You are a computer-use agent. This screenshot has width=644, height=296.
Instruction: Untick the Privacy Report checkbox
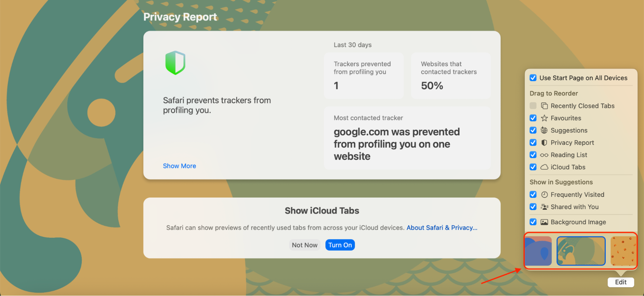(x=533, y=143)
